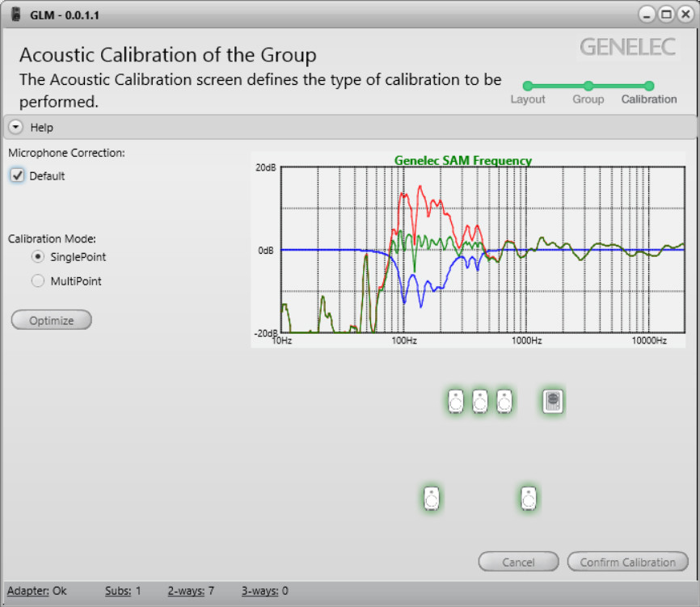Image resolution: width=700 pixels, height=607 pixels.
Task: Click the Optimize button
Action: (51, 319)
